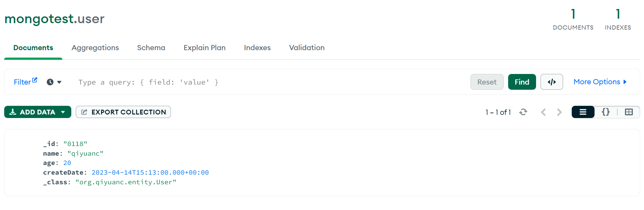Switch to list view

click(583, 112)
